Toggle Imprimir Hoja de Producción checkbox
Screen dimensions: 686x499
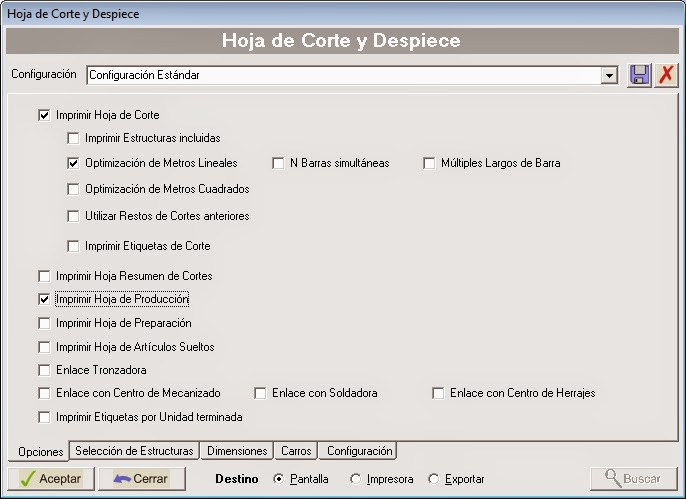pos(44,299)
